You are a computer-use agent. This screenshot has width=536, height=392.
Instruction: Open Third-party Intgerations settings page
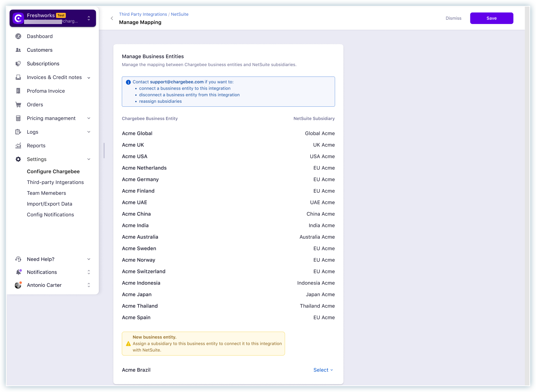(x=55, y=182)
